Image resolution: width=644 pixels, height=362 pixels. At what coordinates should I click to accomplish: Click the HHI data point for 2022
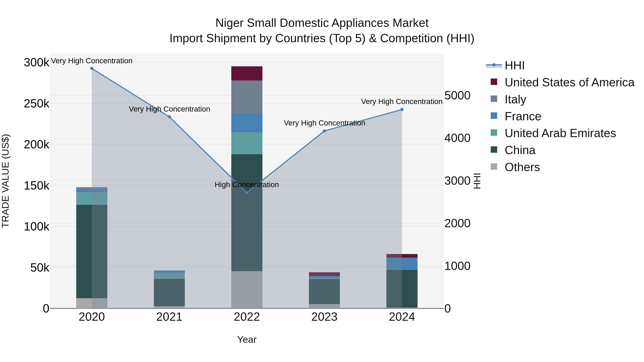click(247, 193)
